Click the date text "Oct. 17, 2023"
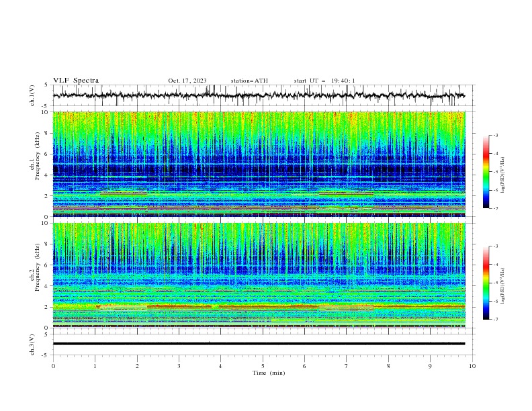Image resolution: width=532 pixels, height=411 pixels. [187, 81]
